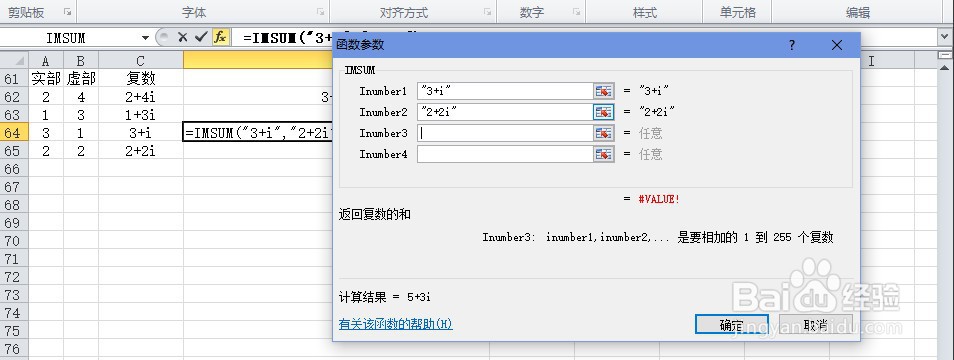The width and height of the screenshot is (954, 360).
Task: Select column C header
Action: pyautogui.click(x=141, y=61)
